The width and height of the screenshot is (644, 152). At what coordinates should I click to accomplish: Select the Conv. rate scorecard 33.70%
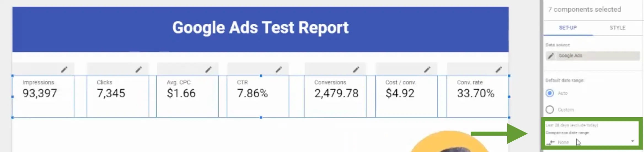(478, 96)
